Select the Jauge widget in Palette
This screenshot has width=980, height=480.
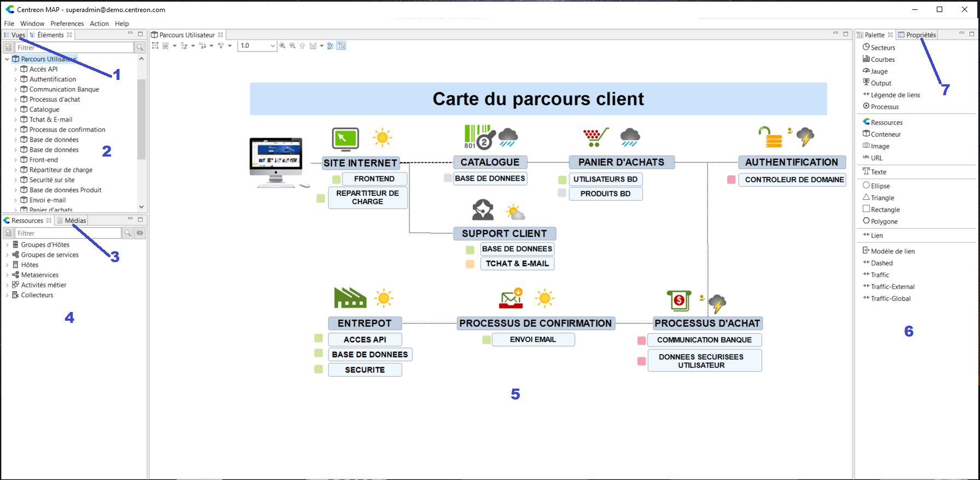coord(879,72)
